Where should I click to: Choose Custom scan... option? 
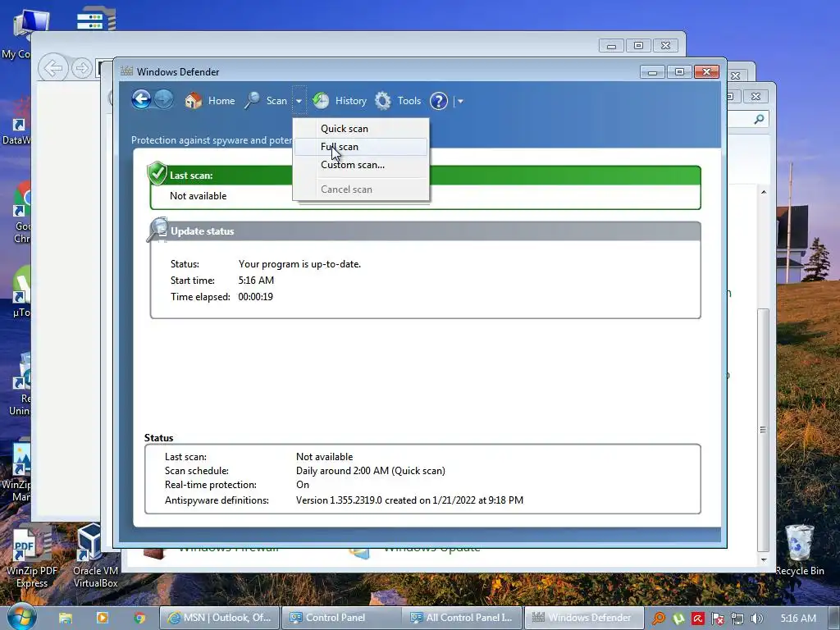click(361, 165)
